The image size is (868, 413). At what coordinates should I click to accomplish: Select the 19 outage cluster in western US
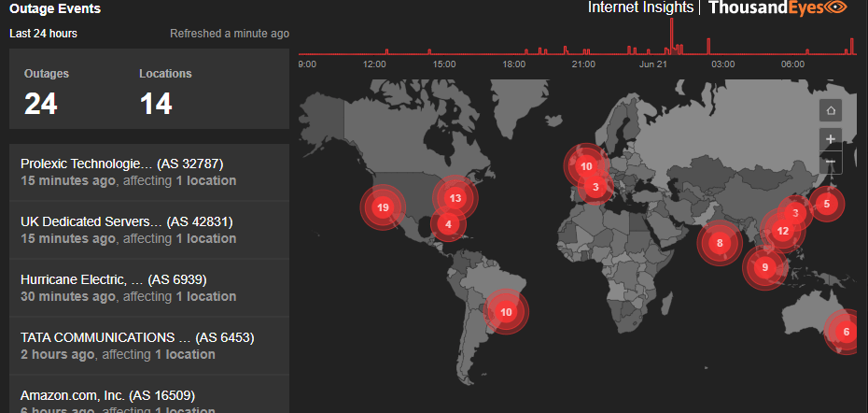(382, 207)
